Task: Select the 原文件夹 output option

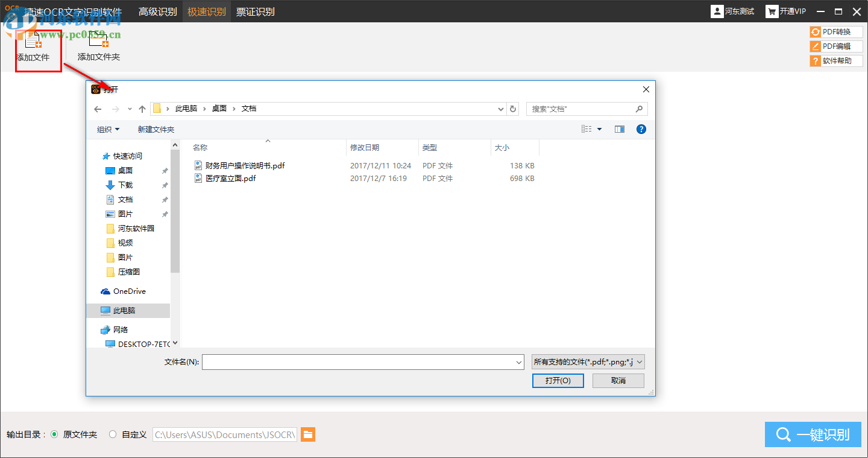Action: (54, 434)
